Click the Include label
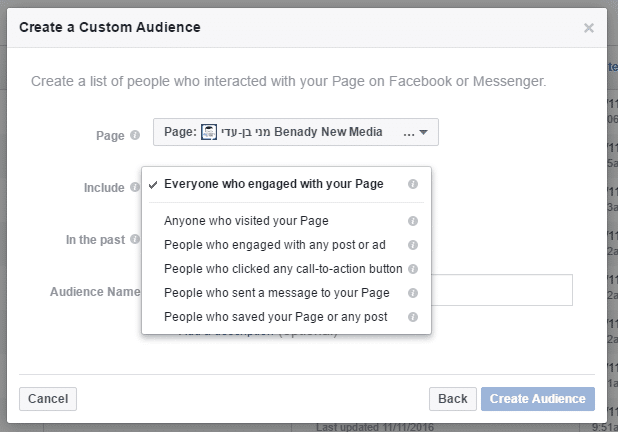Viewport: 618px width, 432px height. (x=104, y=188)
